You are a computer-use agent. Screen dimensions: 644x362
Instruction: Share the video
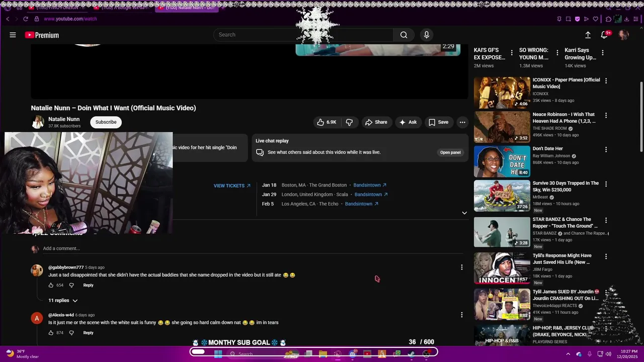[x=376, y=122]
